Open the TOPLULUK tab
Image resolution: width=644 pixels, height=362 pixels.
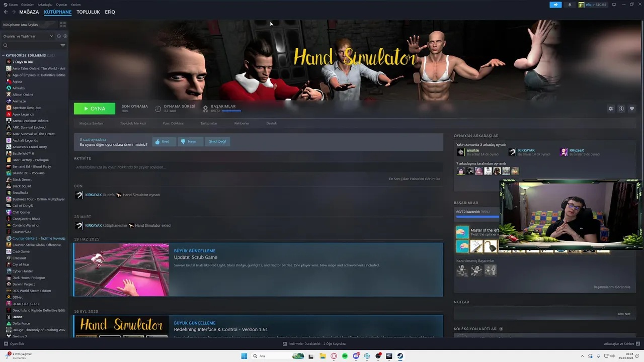click(x=88, y=12)
